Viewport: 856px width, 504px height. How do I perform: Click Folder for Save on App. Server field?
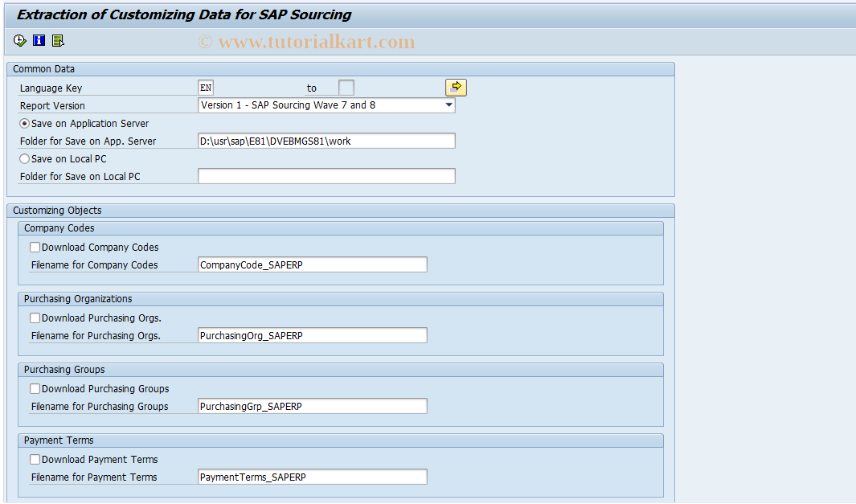click(x=326, y=141)
